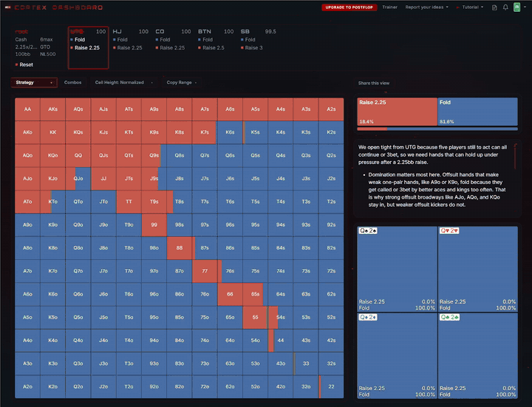Select the J9s cell
This screenshot has height=407, width=532.
[154, 179]
